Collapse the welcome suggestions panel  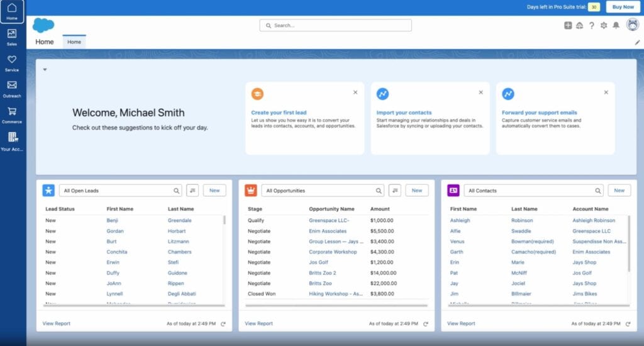click(45, 69)
